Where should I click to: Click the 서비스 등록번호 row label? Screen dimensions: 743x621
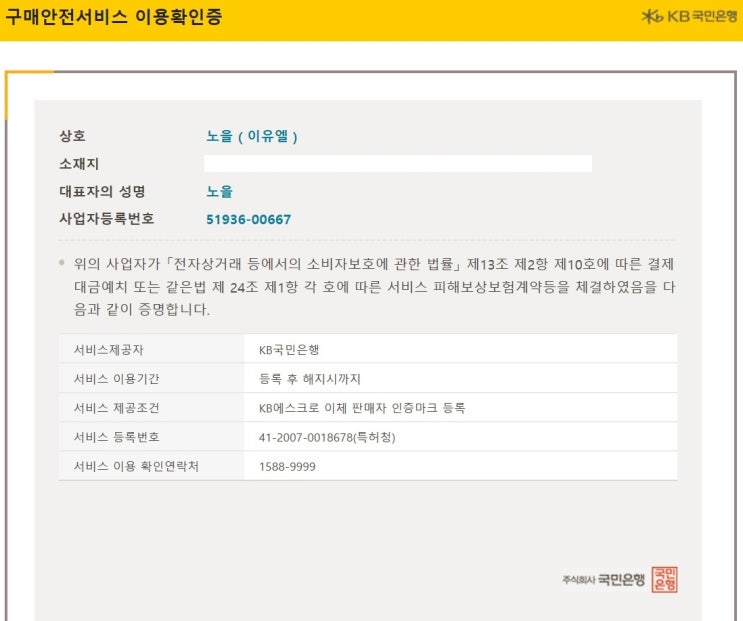pyautogui.click(x=117, y=437)
